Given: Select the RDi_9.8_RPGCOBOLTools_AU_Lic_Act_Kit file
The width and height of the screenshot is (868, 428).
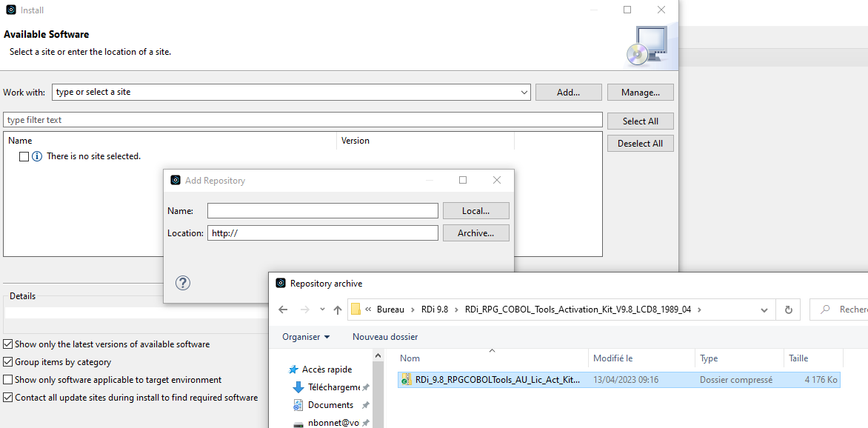Looking at the screenshot, I should (x=619, y=380).
